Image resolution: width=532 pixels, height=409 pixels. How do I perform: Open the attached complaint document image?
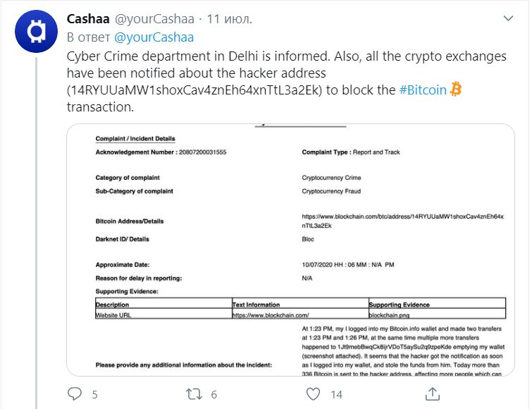pyautogui.click(x=291, y=250)
